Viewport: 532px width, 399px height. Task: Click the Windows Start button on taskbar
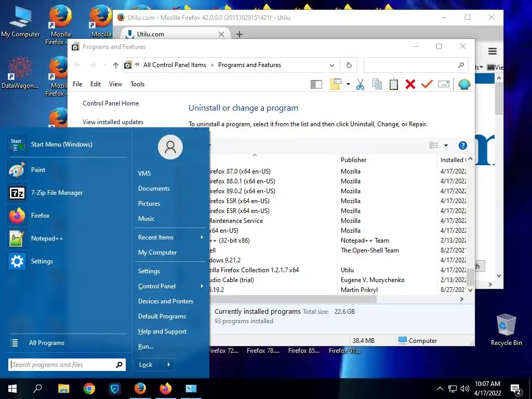click(12, 389)
